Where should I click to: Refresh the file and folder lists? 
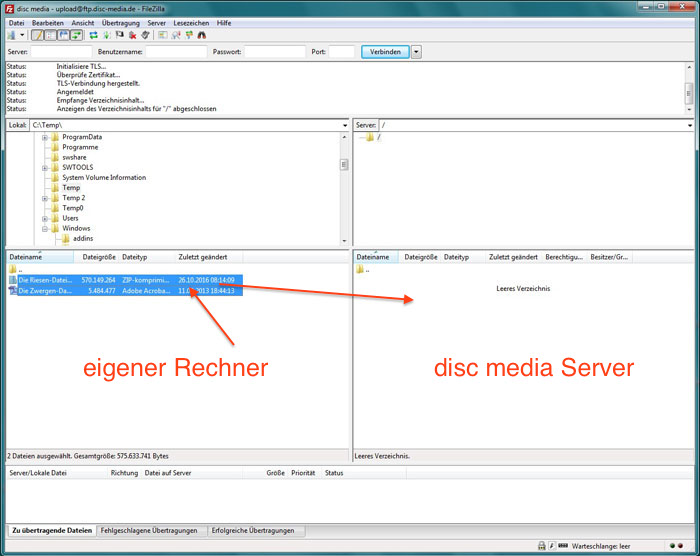coord(93,35)
